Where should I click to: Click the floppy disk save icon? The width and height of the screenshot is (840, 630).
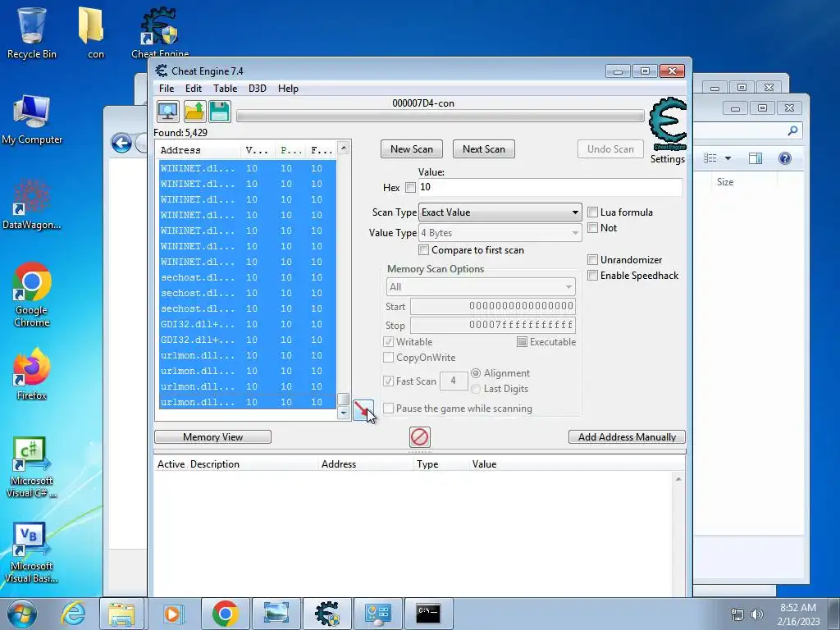coord(220,112)
